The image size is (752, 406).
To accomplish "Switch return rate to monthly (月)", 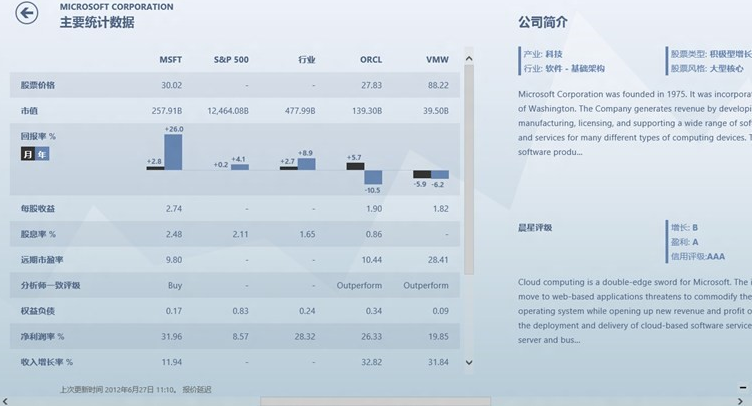I will click(x=27, y=154).
